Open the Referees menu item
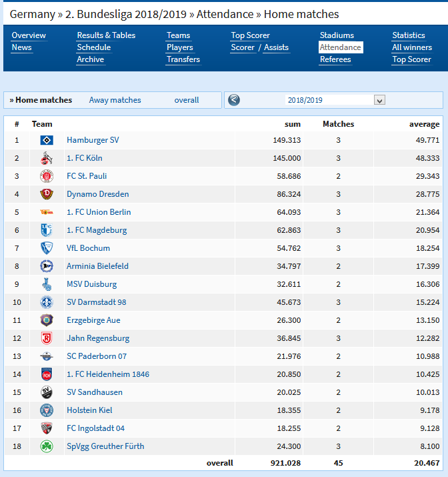This screenshot has width=448, height=477. (335, 59)
